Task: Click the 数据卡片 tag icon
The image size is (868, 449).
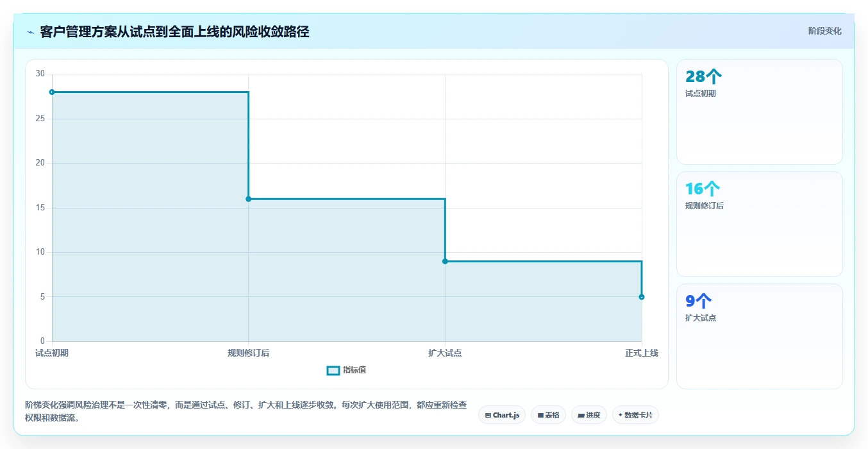Action: coord(621,415)
